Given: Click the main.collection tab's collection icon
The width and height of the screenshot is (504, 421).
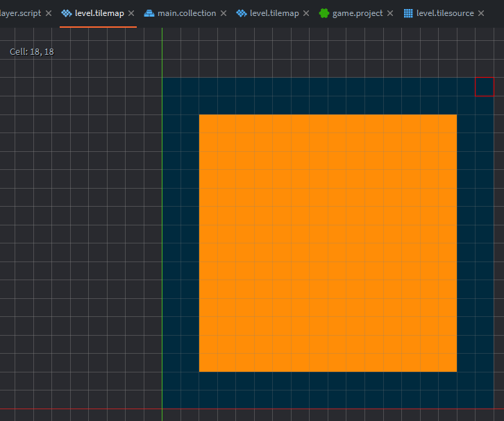Looking at the screenshot, I should [149, 13].
